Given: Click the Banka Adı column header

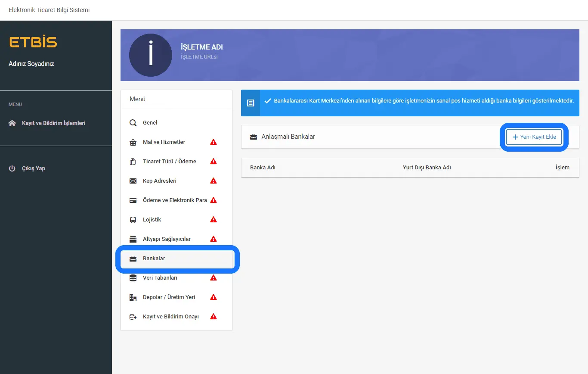Looking at the screenshot, I should point(263,168).
